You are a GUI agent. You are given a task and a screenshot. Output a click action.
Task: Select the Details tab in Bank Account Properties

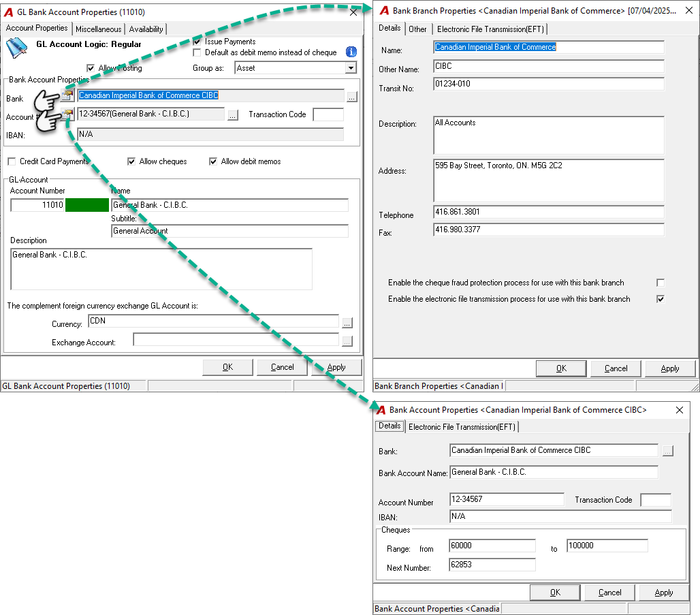point(389,426)
